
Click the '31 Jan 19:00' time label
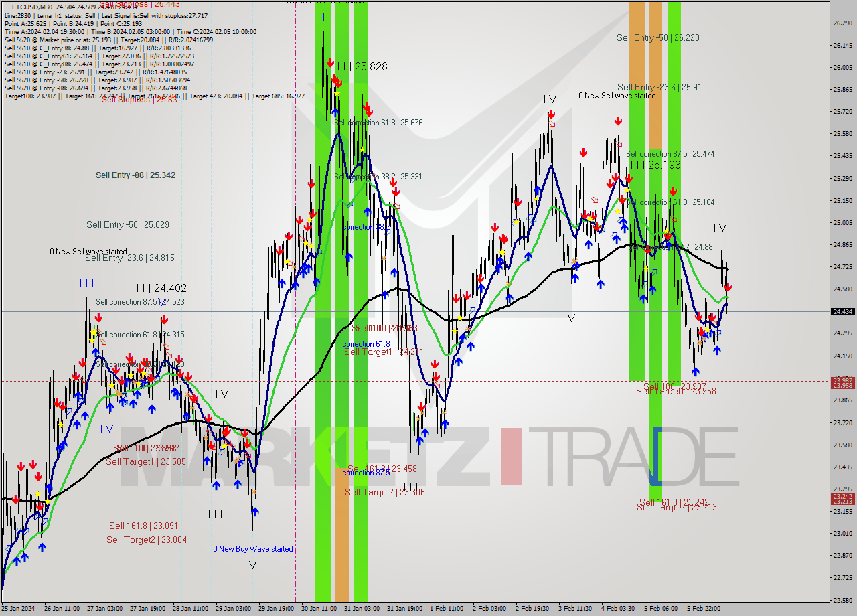[x=404, y=609]
